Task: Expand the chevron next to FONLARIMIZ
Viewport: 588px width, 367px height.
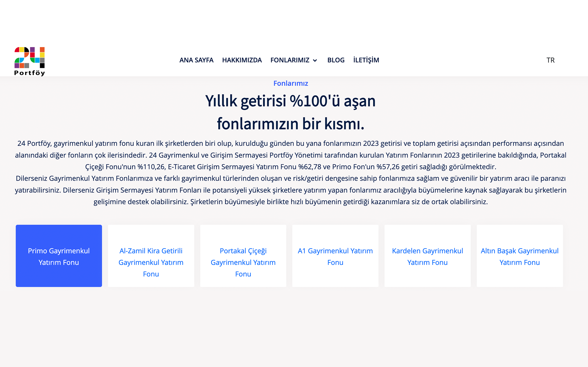Action: pos(314,61)
